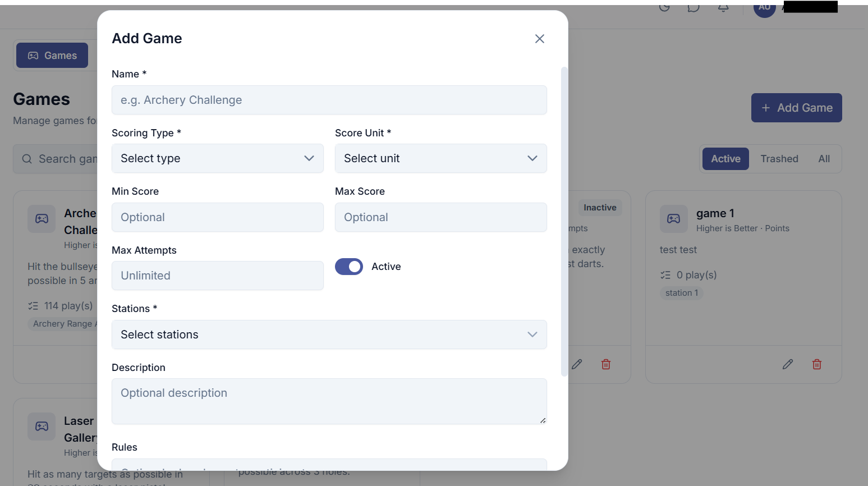This screenshot has width=868, height=486.
Task: Toggle the Active switch off
Action: click(x=349, y=267)
